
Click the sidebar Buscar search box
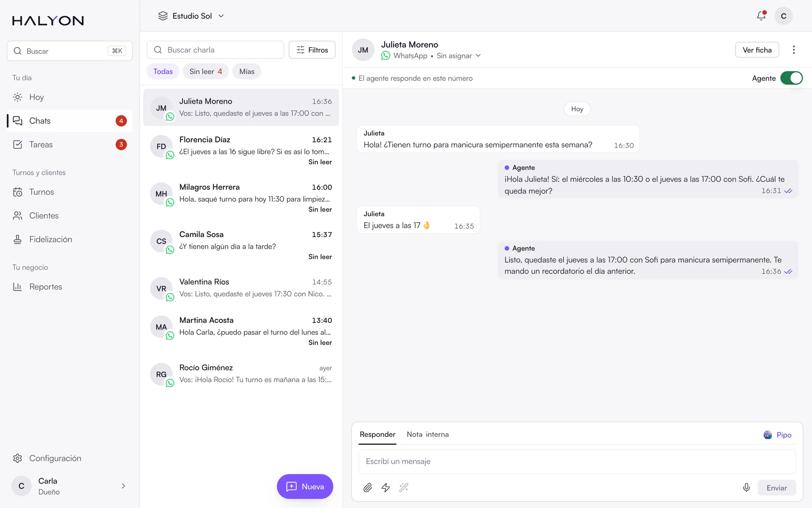(x=69, y=51)
